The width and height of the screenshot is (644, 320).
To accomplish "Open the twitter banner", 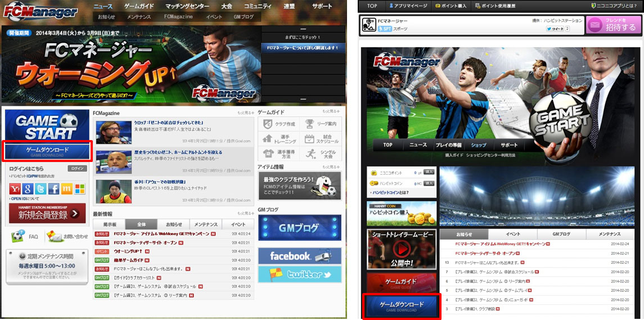I will pyautogui.click(x=299, y=274).
